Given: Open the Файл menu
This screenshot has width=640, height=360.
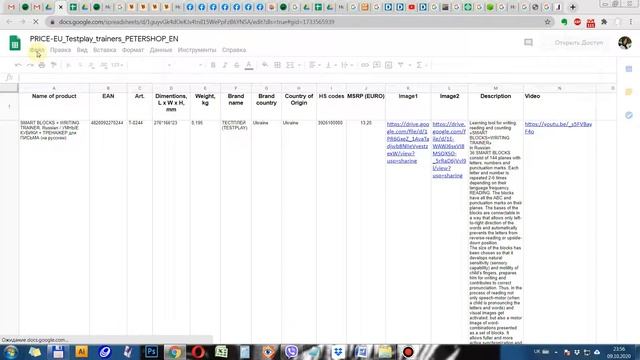Looking at the screenshot, I should point(37,50).
